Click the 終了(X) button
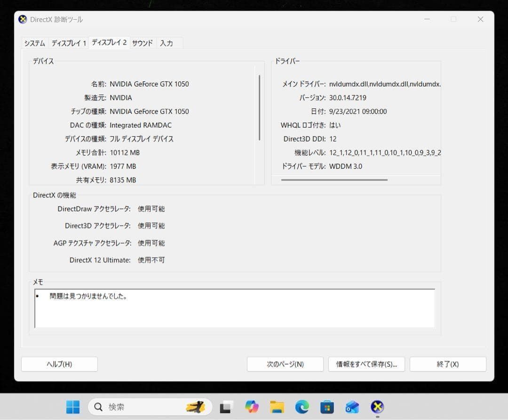The width and height of the screenshot is (508, 420). 448,364
